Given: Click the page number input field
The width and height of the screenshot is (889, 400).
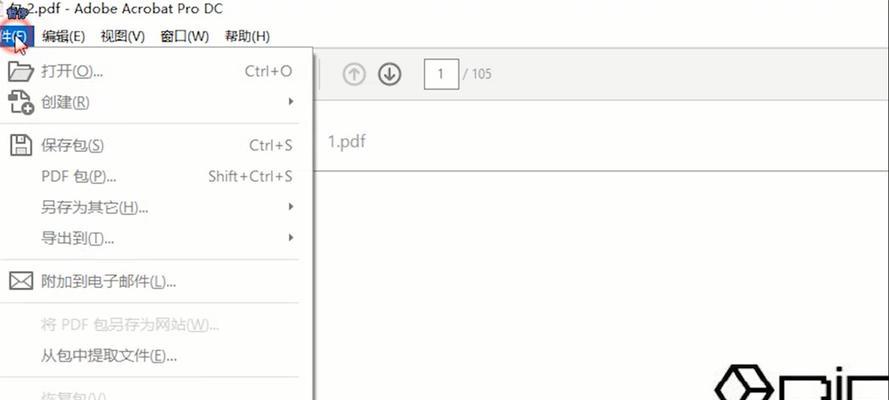Looking at the screenshot, I should pos(441,74).
